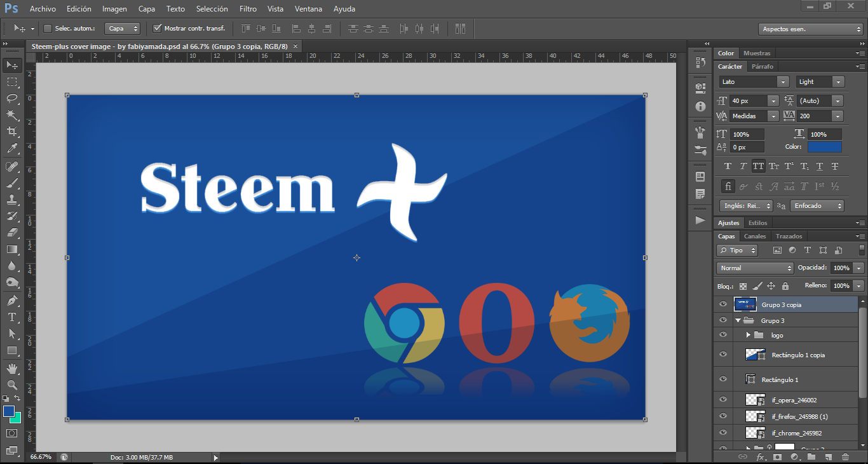Viewport: 868px width, 464px height.
Task: Hide the Rectángulo 1 layer
Action: click(722, 379)
